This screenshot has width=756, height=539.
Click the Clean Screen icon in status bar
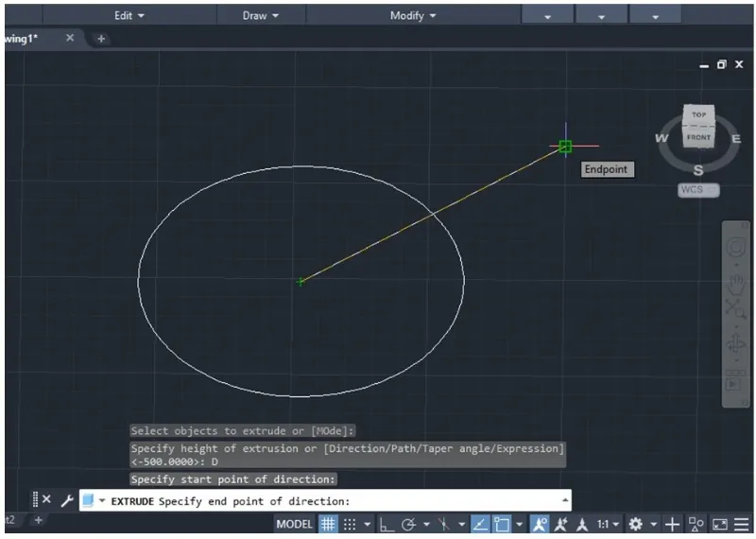tap(720, 524)
